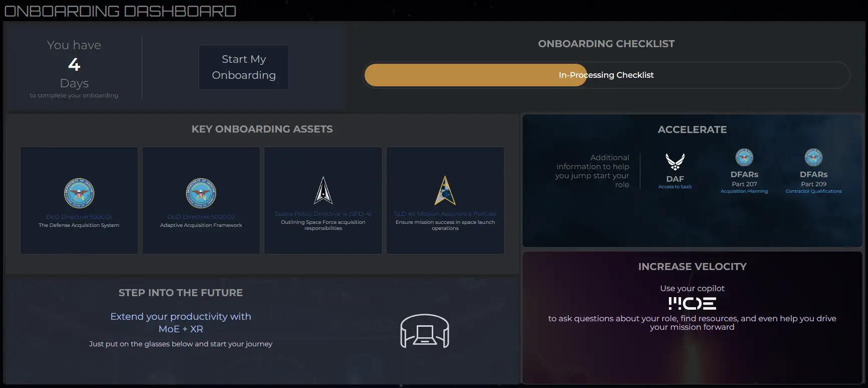
Task: Open the DoD Directive 5000.02 link
Action: tap(201, 217)
